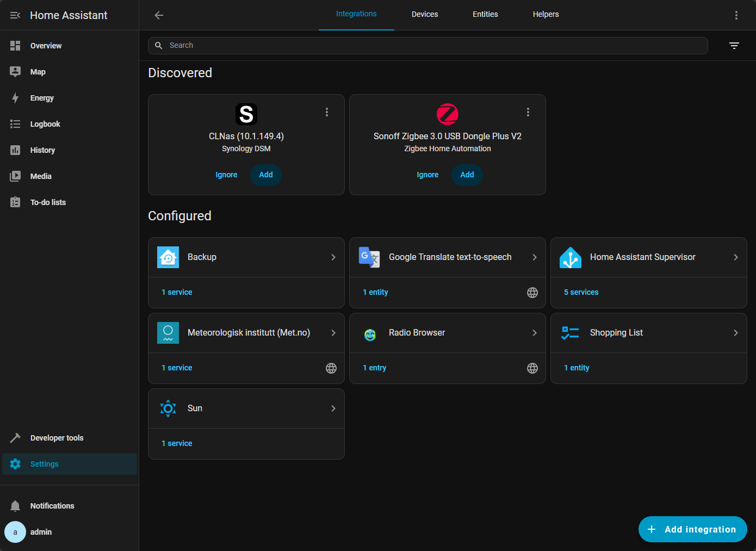Add the CLNas Synology DSM integration
Image resolution: width=756 pixels, height=551 pixels.
click(x=266, y=175)
